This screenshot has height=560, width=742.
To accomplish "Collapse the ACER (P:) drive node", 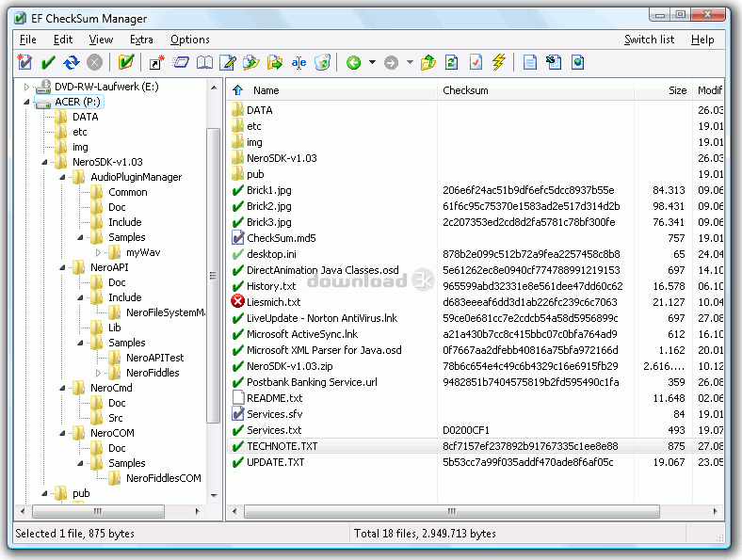I will (x=26, y=102).
